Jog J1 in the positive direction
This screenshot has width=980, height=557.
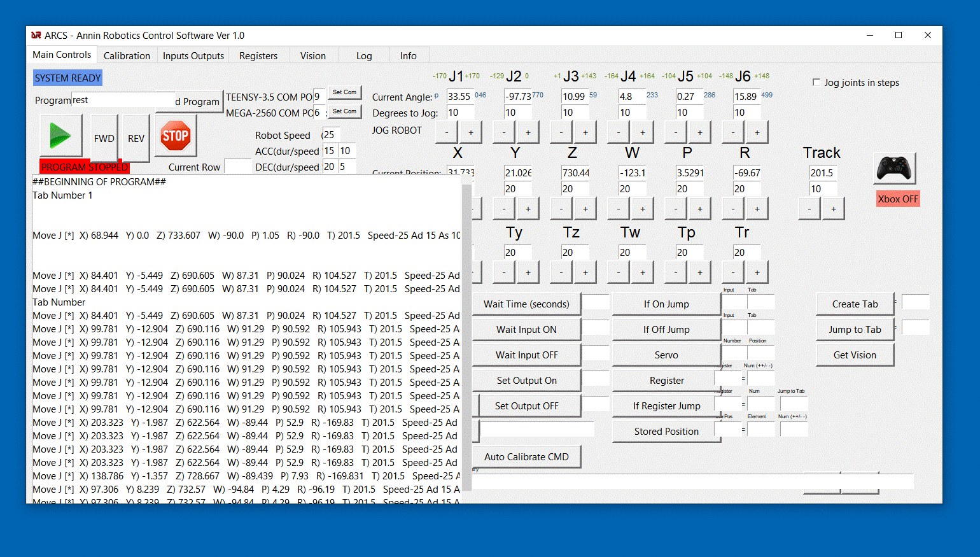[471, 132]
